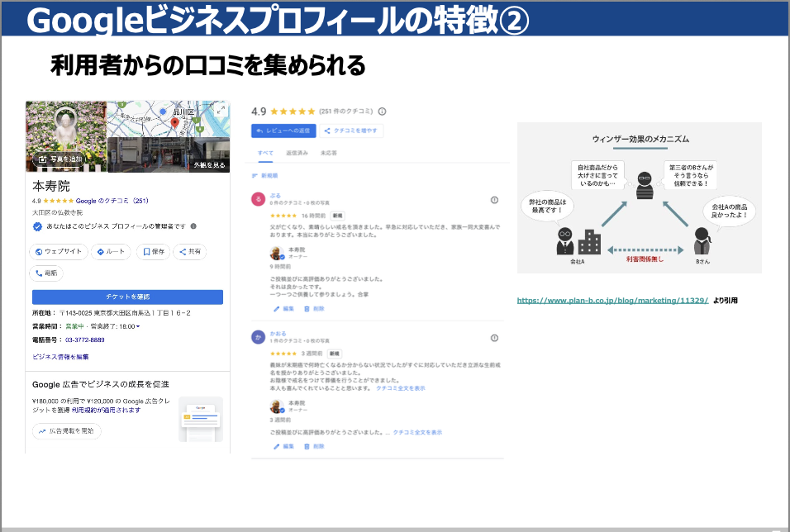The width and height of the screenshot is (790, 532).
Task: Click the 新規 badge on かおる's review
Action: tap(335, 354)
